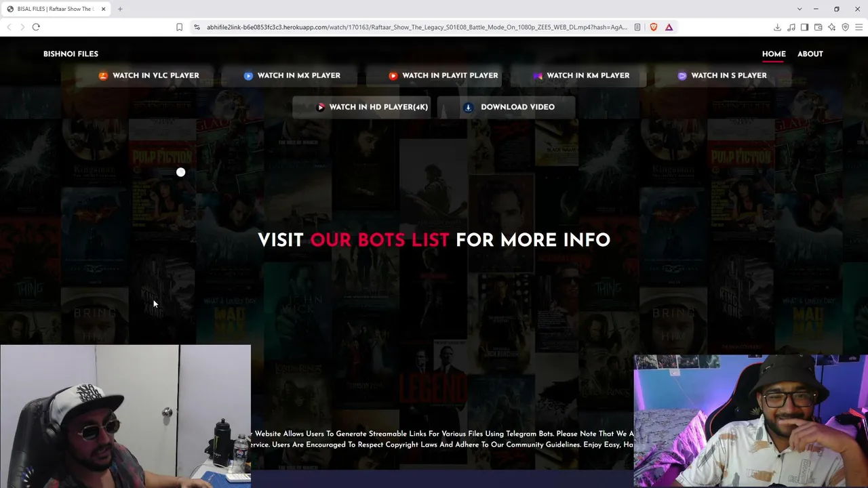Open the Brave VPN shield icon
Screen dimensions: 868x488
pos(845,27)
